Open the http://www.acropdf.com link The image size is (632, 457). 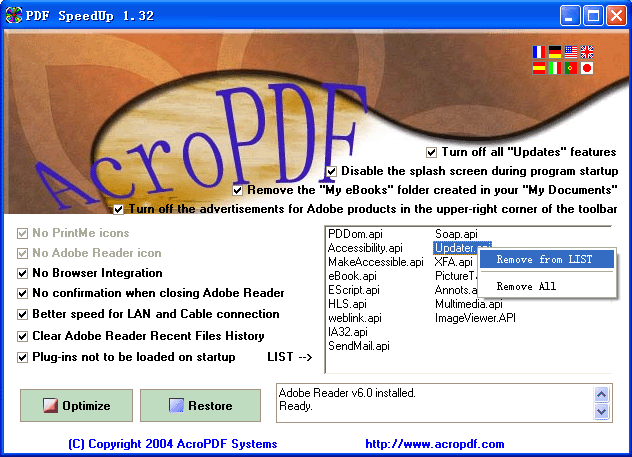click(x=434, y=444)
